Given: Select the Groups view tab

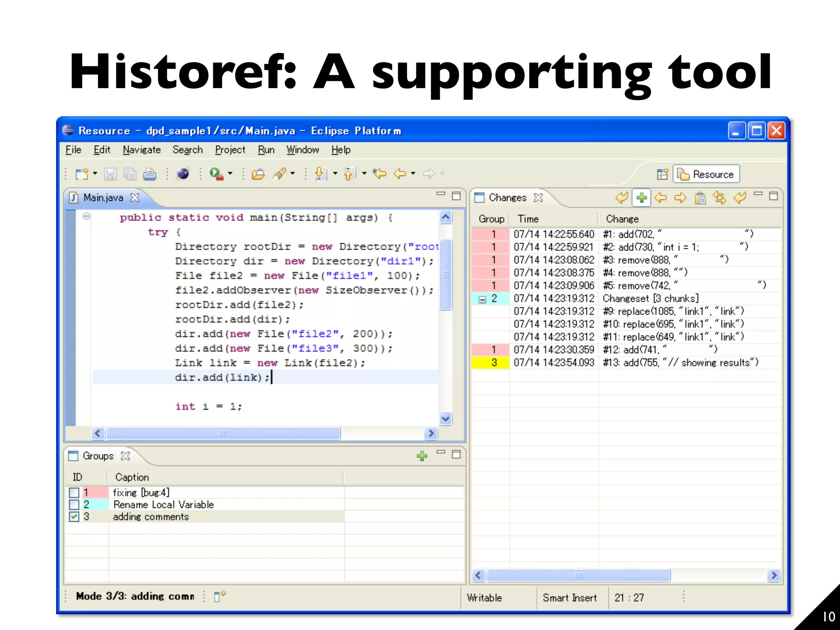Looking at the screenshot, I should click(98, 456).
